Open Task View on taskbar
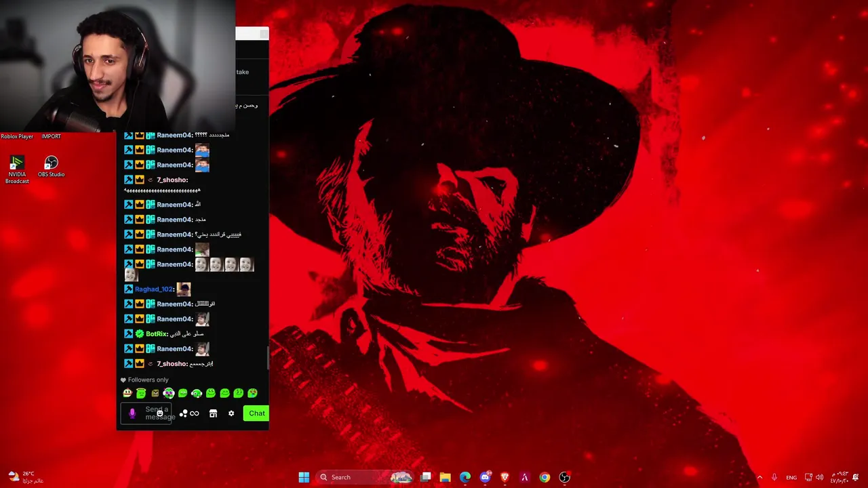Screen dimensions: 868x488 point(426,477)
